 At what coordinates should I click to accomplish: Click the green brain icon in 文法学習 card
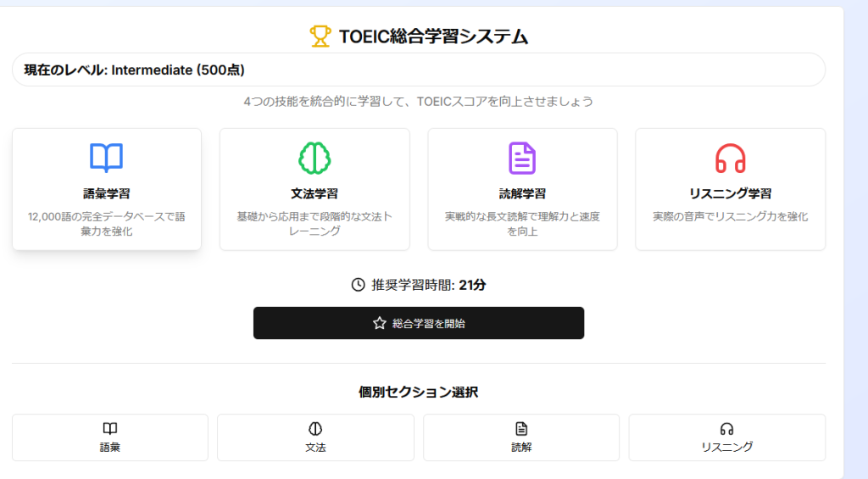click(x=314, y=158)
